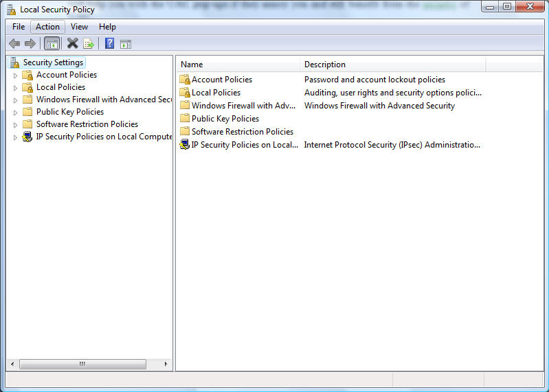Select Public Key Policies label in the tree
Image resolution: width=549 pixels, height=392 pixels.
click(70, 111)
